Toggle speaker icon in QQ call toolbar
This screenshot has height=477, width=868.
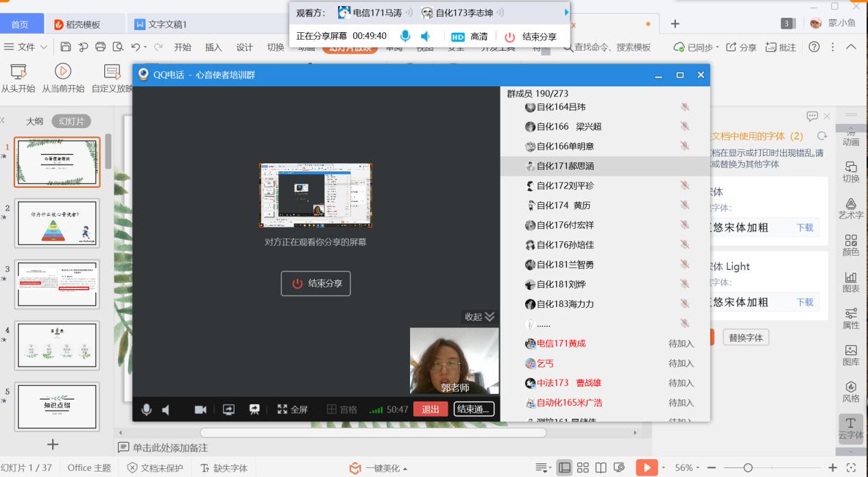(166, 409)
